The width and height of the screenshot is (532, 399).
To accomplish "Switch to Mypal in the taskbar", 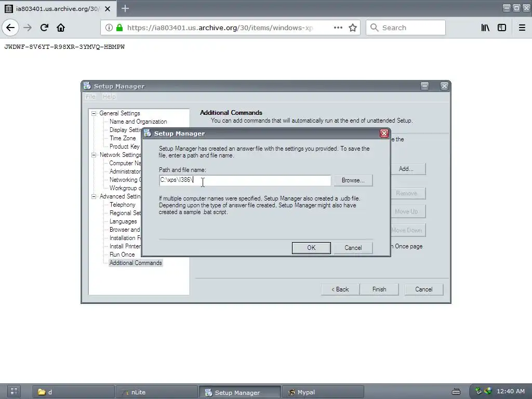I will pos(323,392).
